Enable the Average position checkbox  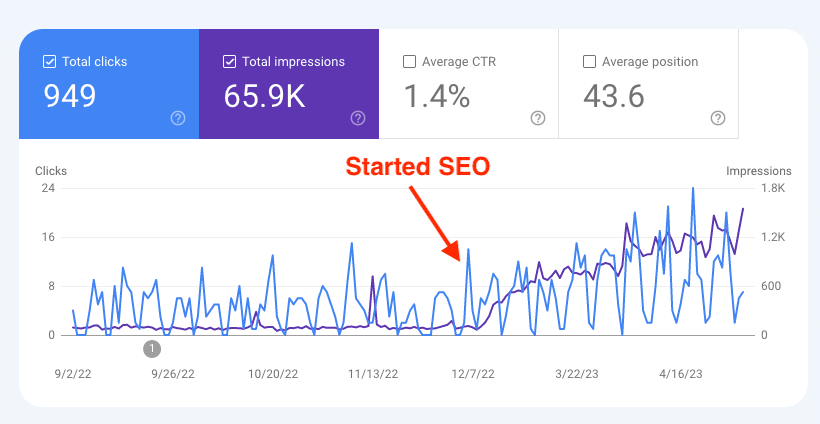coord(589,62)
